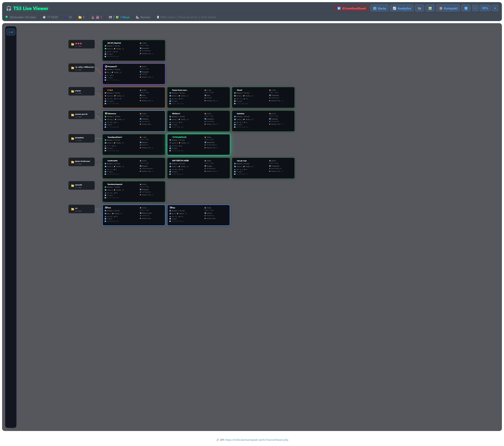Image resolution: width=504 pixels, height=446 pixels.
Task: Open the @JosefausRoxel channel link
Action: point(351,8)
